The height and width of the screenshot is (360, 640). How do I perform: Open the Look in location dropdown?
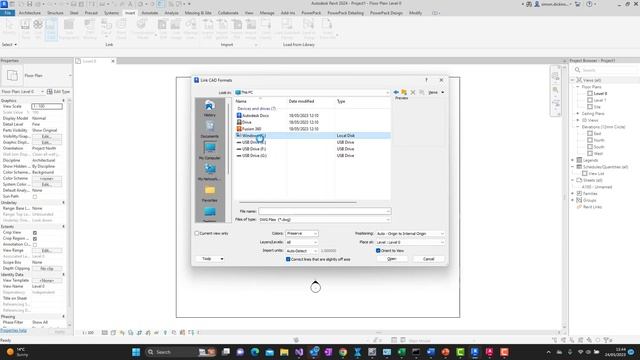[312, 92]
